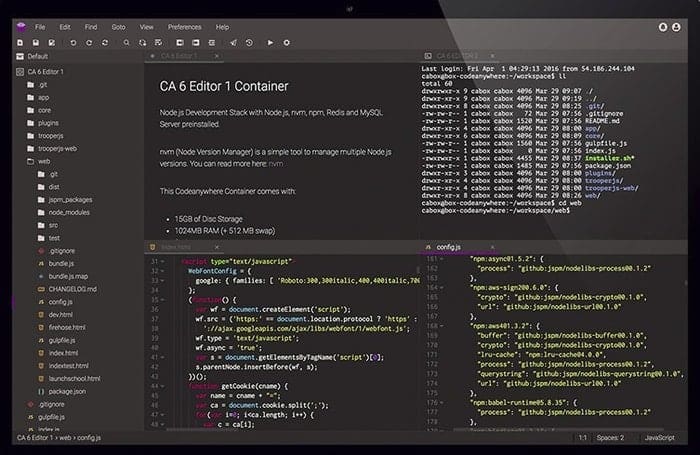Image resolution: width=700 pixels, height=455 pixels.
Task: Click the Run play button icon
Action: (270, 43)
